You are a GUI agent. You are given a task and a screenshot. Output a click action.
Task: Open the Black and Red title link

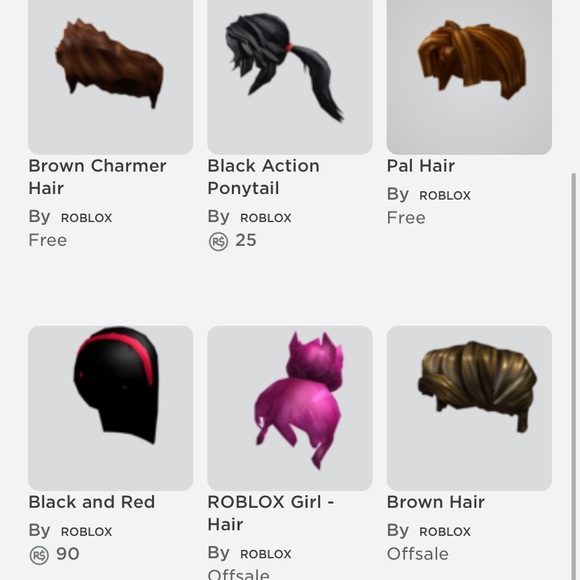pos(92,502)
